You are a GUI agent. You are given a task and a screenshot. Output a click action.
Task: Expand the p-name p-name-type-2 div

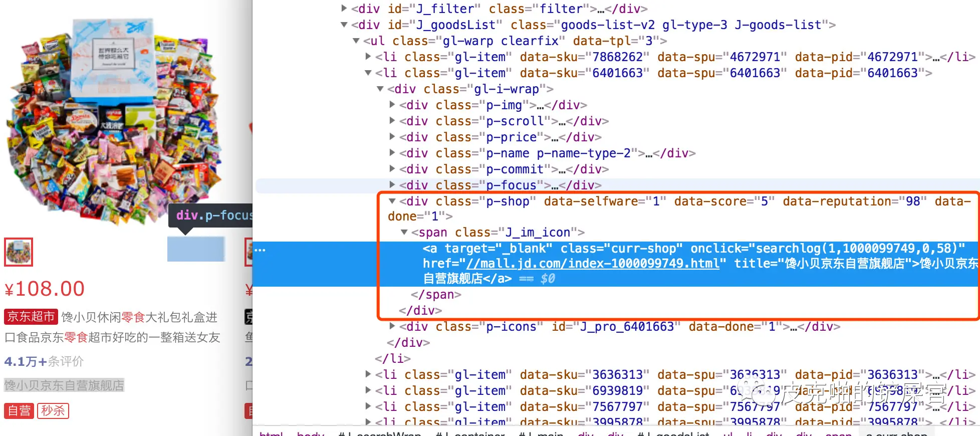click(x=392, y=152)
